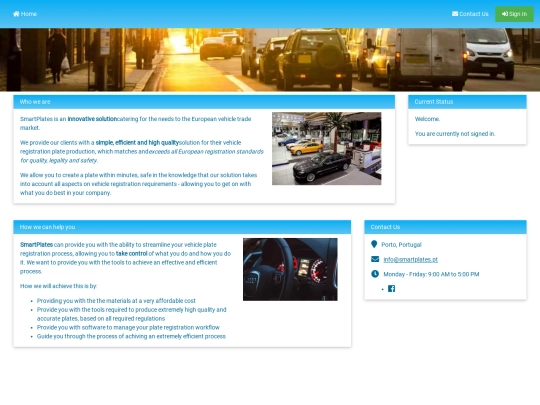Click the 'Who we are' panel header
This screenshot has height=405, width=540.
coord(204,102)
